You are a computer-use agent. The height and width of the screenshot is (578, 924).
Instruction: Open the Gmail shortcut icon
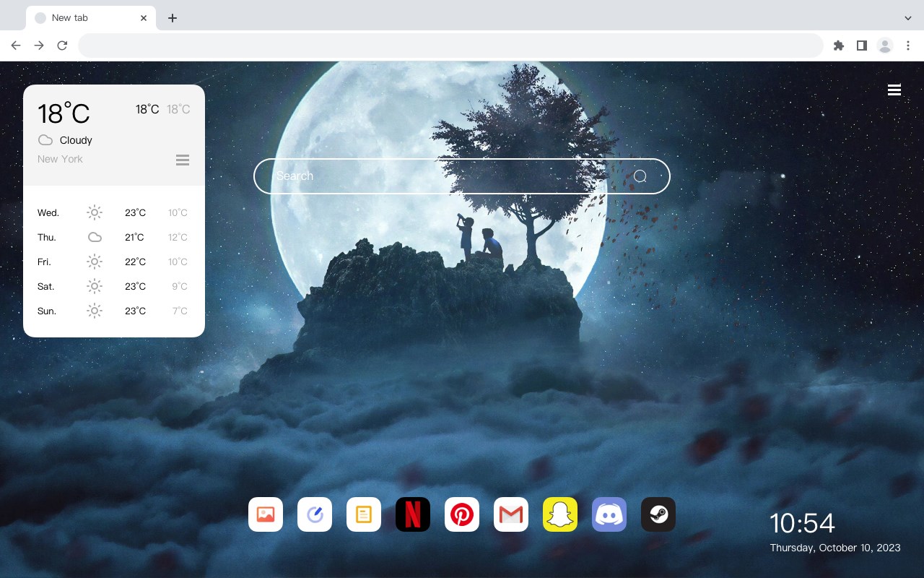point(511,514)
